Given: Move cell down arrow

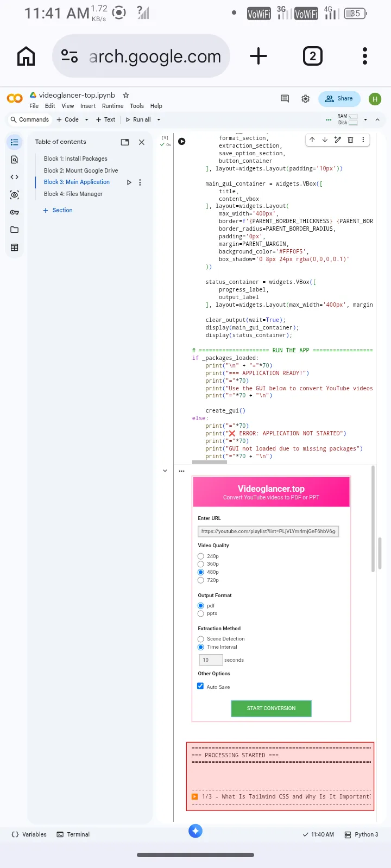Looking at the screenshot, I should point(325,140).
